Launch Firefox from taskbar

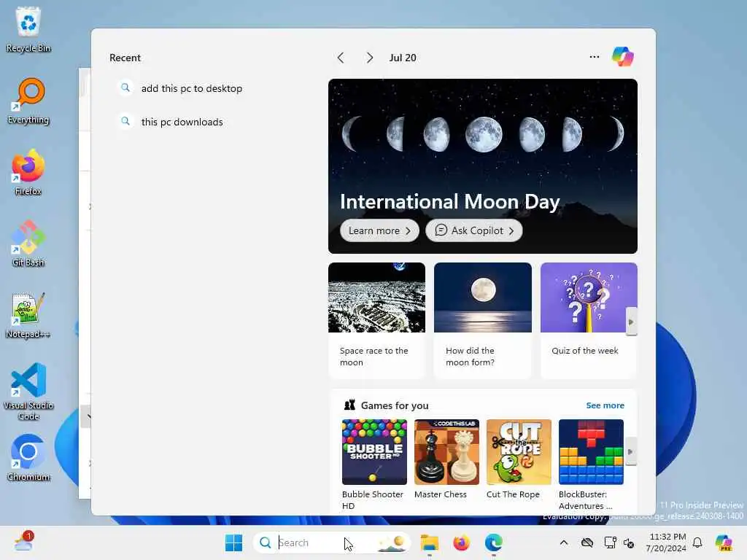coord(461,542)
